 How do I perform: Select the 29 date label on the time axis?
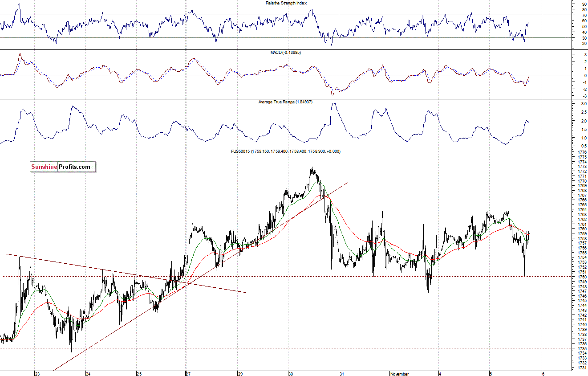(240, 373)
